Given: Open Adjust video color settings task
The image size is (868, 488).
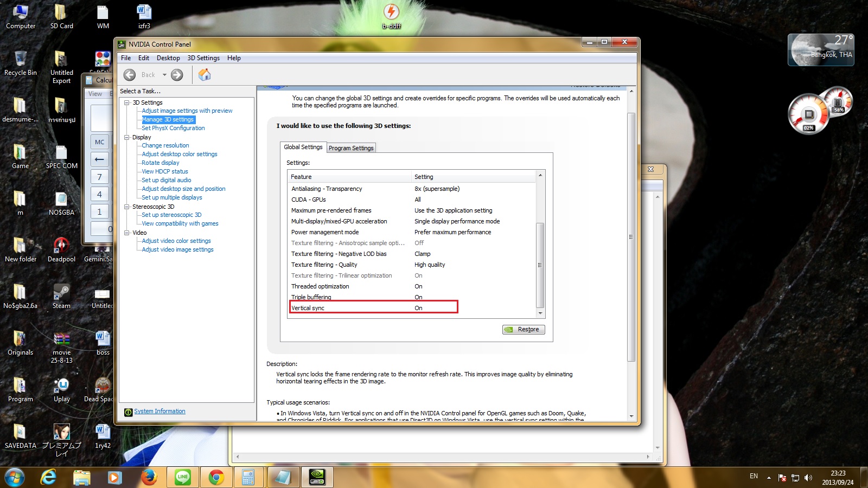Looking at the screenshot, I should (x=176, y=241).
